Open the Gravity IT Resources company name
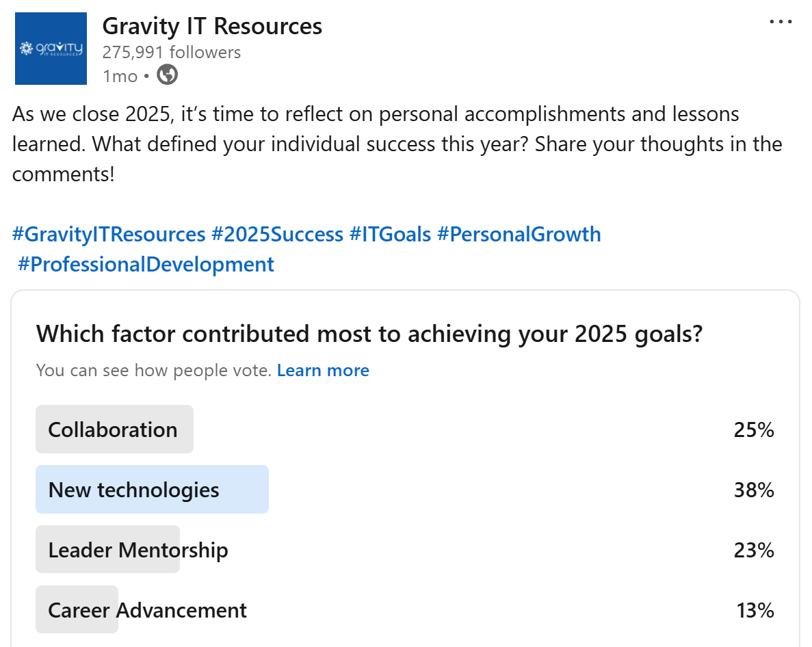 tap(212, 26)
